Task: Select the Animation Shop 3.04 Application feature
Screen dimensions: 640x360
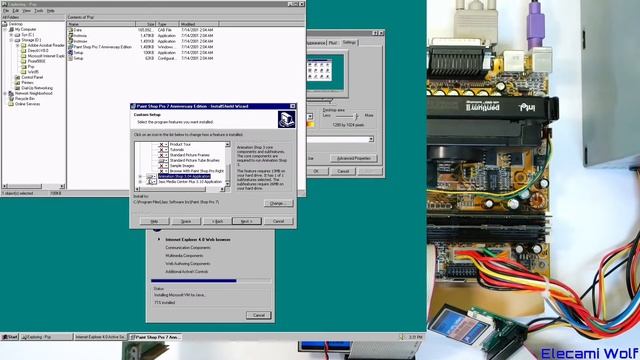Action: (184, 176)
